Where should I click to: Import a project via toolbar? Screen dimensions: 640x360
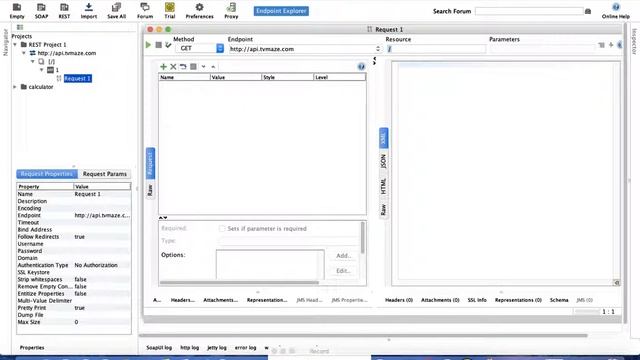click(x=89, y=11)
